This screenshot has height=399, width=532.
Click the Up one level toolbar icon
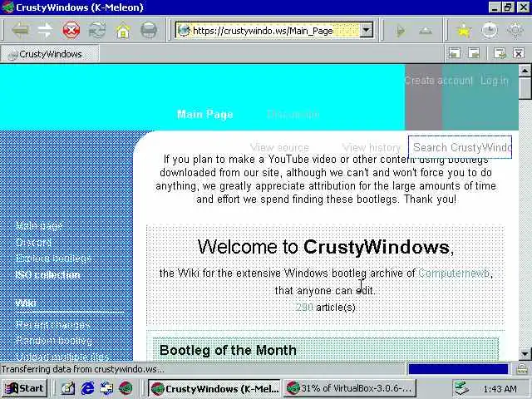coord(426,31)
